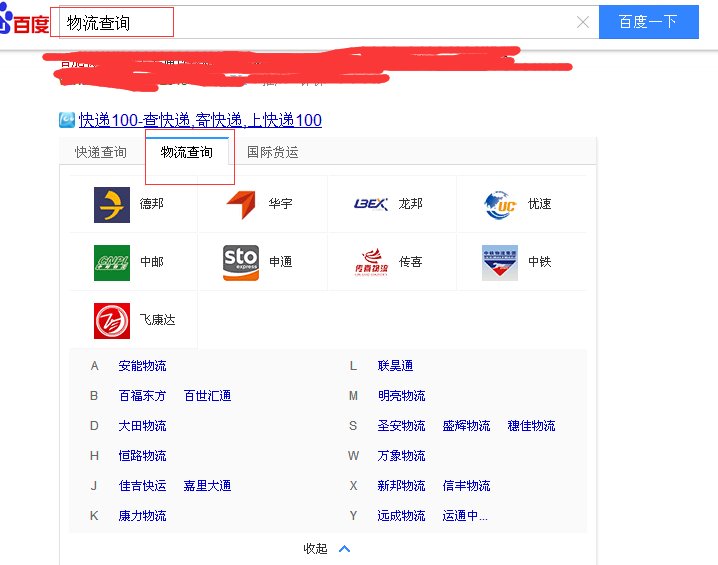Screen dimensions: 718x565
Task: Click the 飞康达 red logo
Action: [x=112, y=321]
